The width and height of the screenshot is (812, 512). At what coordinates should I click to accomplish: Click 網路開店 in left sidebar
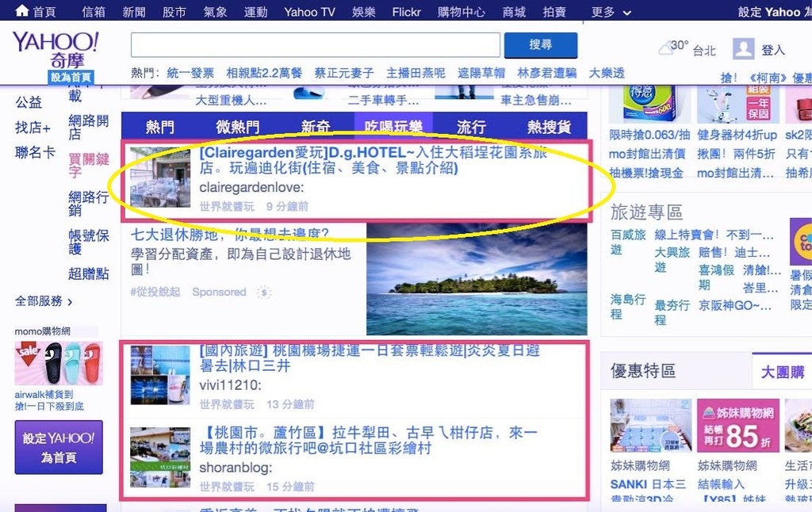coord(88,128)
